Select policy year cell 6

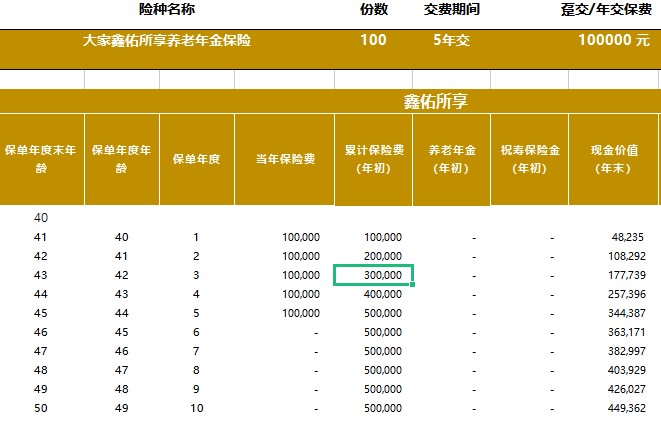point(196,332)
